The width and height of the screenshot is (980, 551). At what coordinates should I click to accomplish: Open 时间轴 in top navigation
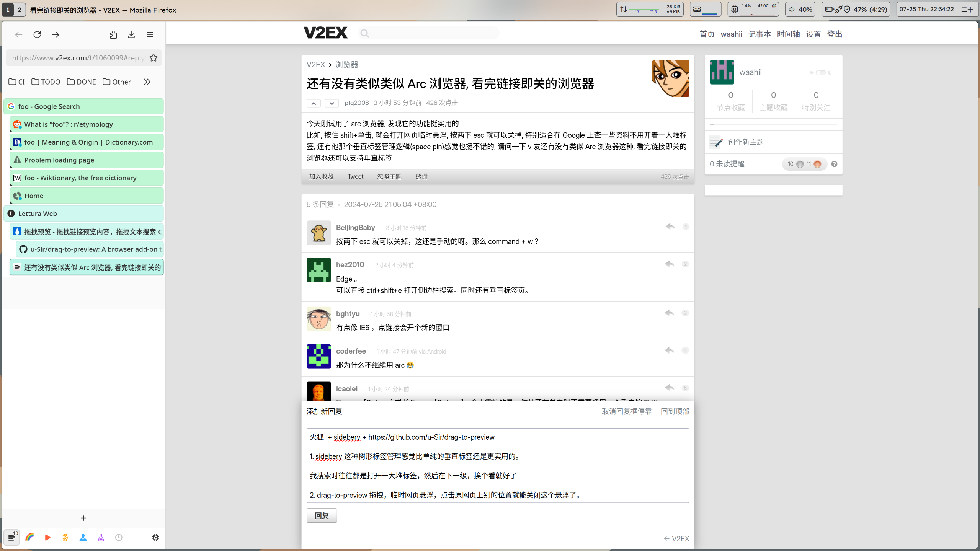(788, 34)
